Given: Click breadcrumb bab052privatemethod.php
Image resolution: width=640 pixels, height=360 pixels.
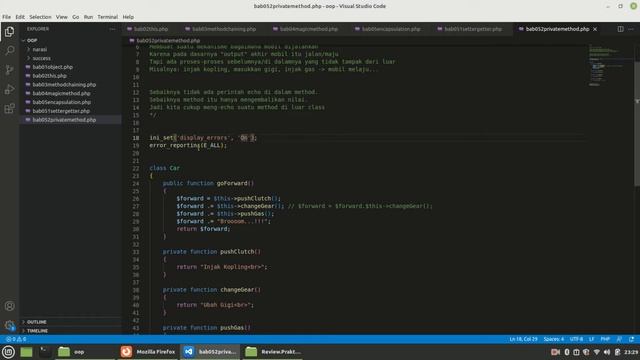Looking at the screenshot, I should [x=168, y=40].
